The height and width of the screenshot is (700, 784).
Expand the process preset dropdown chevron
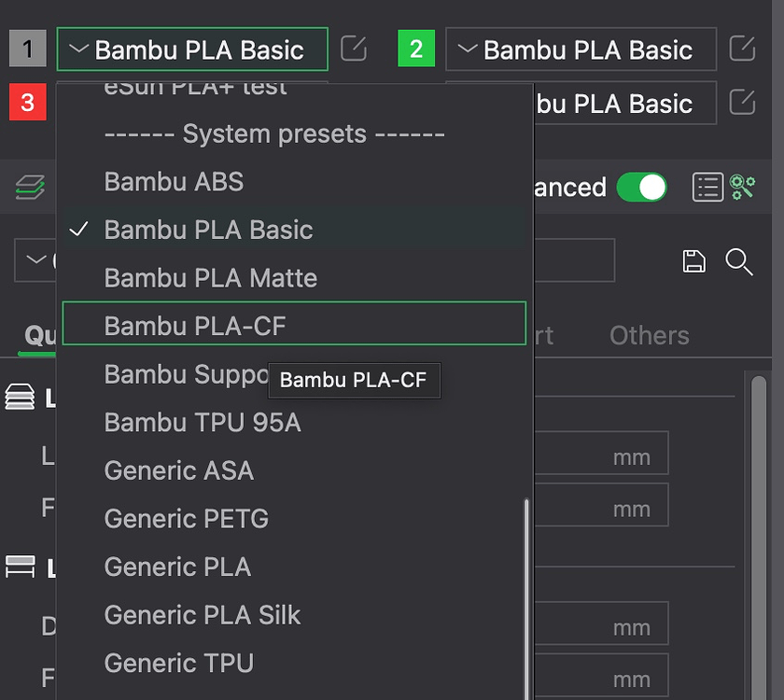(x=35, y=259)
